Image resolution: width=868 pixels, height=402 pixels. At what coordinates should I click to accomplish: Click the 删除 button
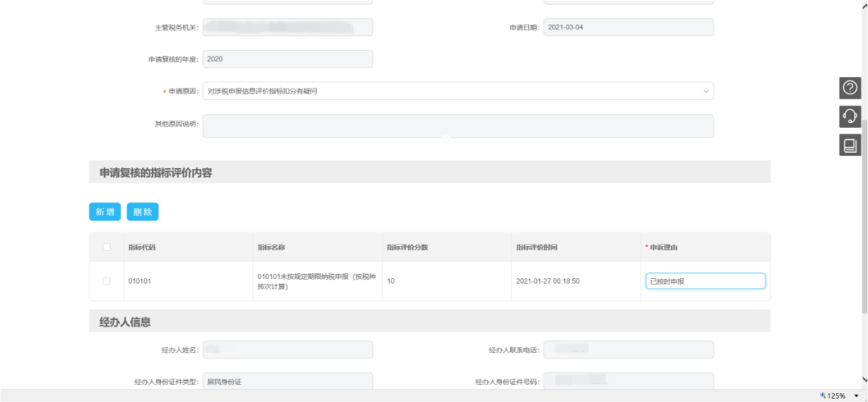tap(142, 211)
